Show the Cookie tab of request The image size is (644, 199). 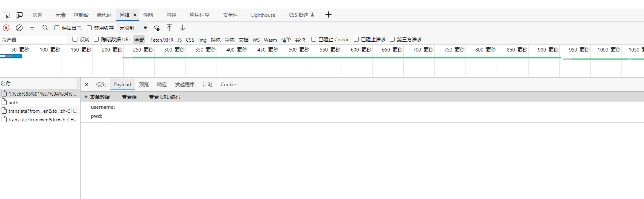228,85
